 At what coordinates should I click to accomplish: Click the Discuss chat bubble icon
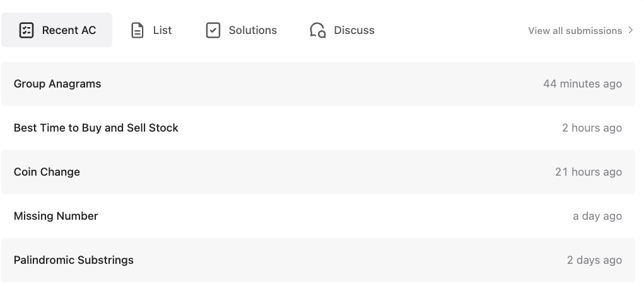(317, 30)
